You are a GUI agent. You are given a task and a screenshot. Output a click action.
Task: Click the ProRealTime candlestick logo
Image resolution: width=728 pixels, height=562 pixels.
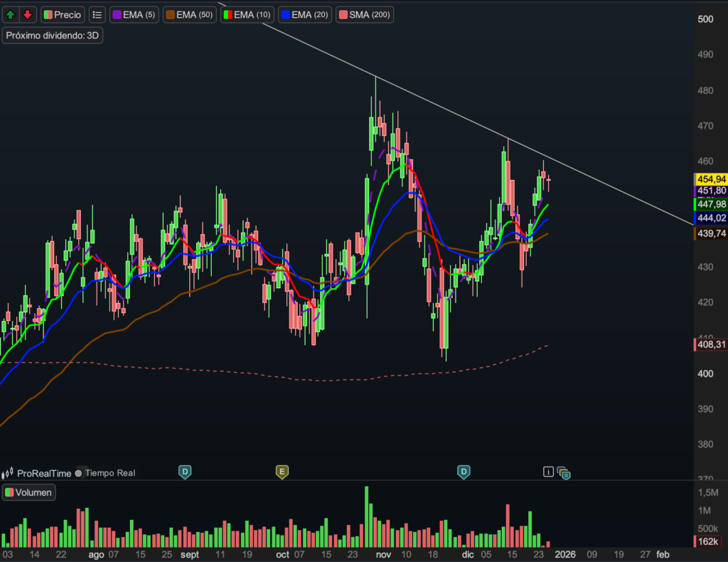9,473
